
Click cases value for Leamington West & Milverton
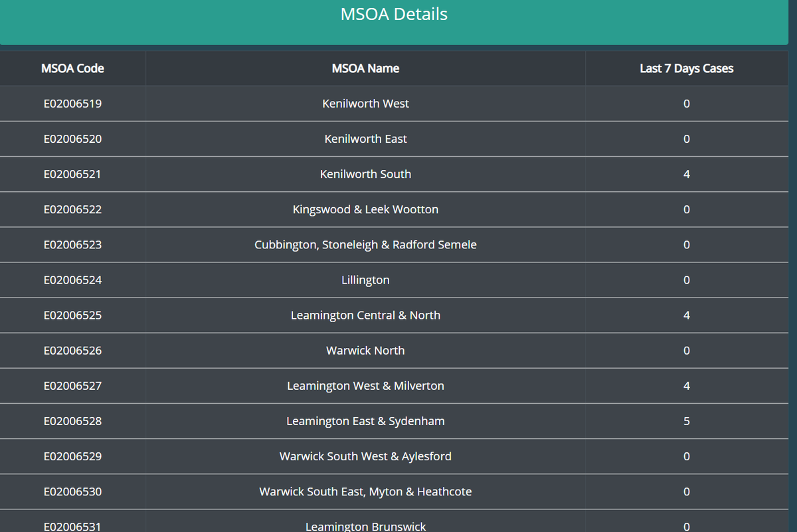(x=687, y=385)
